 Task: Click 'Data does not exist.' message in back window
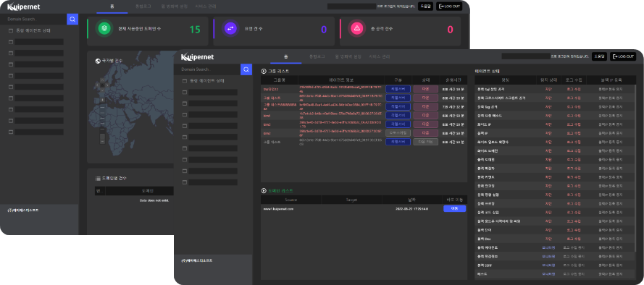point(154,200)
